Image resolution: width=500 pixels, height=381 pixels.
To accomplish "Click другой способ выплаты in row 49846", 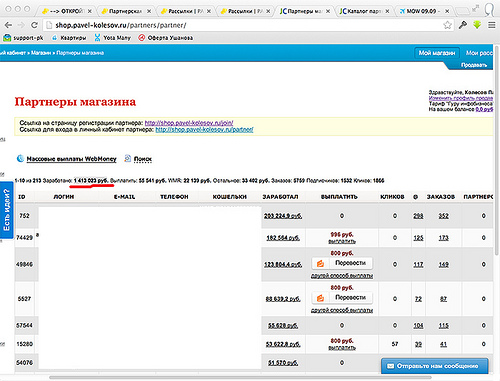I will click(x=342, y=276).
